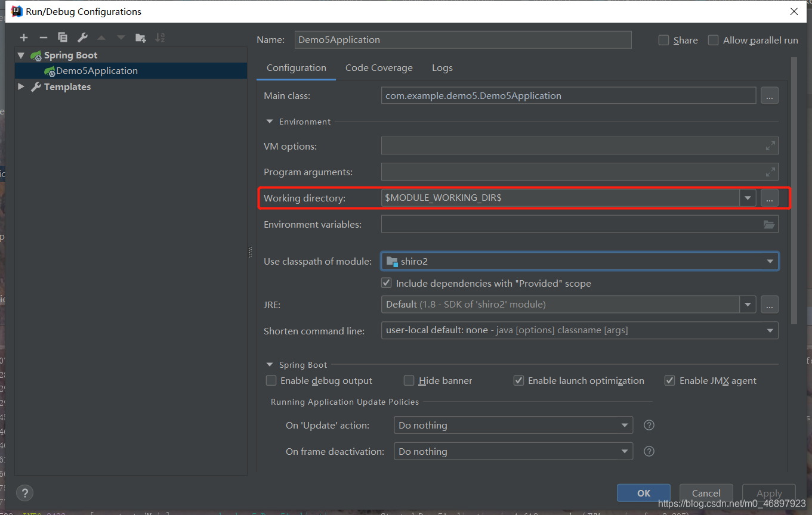Open Use classpath of module dropdown
This screenshot has height=515, width=812.
[x=770, y=261]
